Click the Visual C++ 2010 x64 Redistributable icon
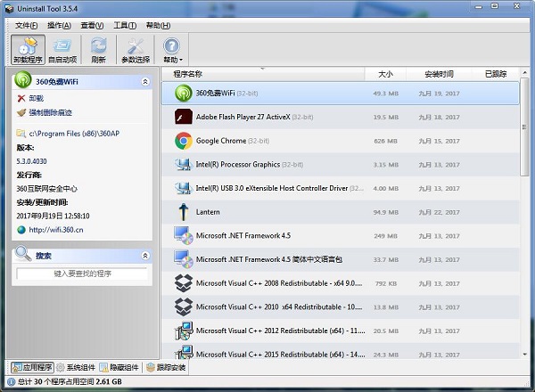This screenshot has height=392, width=535. click(x=184, y=306)
